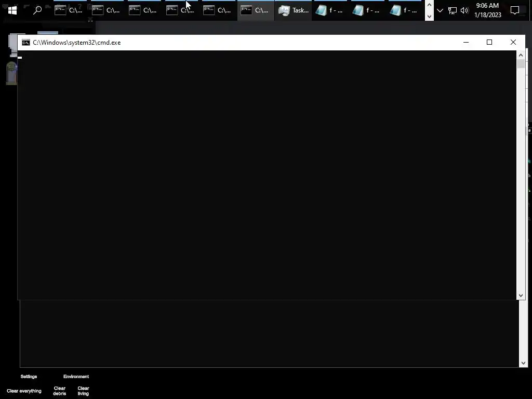The width and height of the screenshot is (532, 399).
Task: Click the background console's scrollbar down arrow
Action: 523,363
